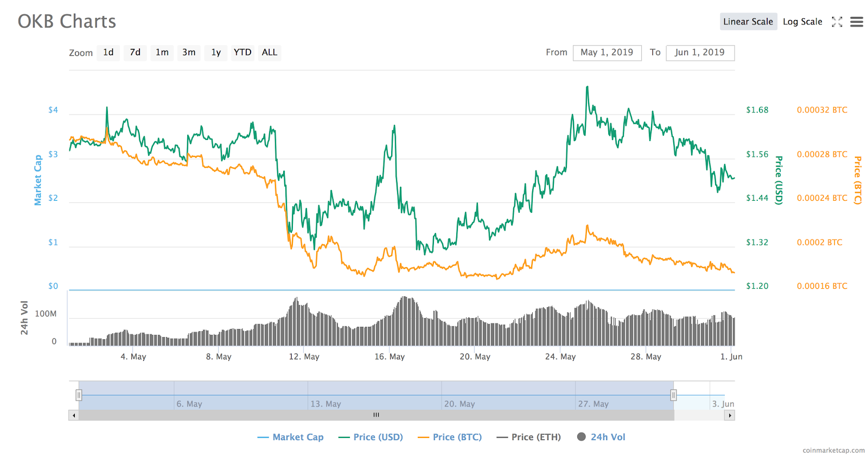Set zoom to 1y
Screen dimensions: 868x457
point(216,53)
